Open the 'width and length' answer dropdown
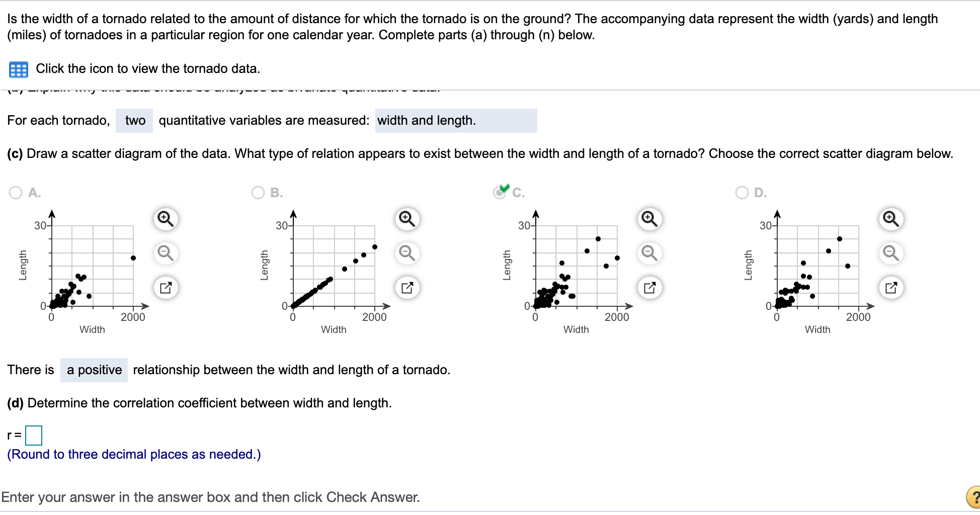 pos(455,120)
